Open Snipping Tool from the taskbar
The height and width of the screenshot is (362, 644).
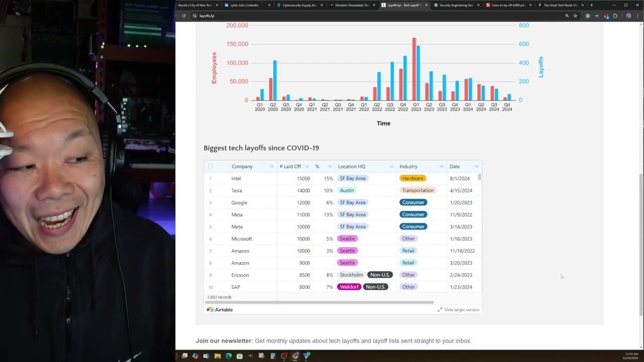(262, 356)
